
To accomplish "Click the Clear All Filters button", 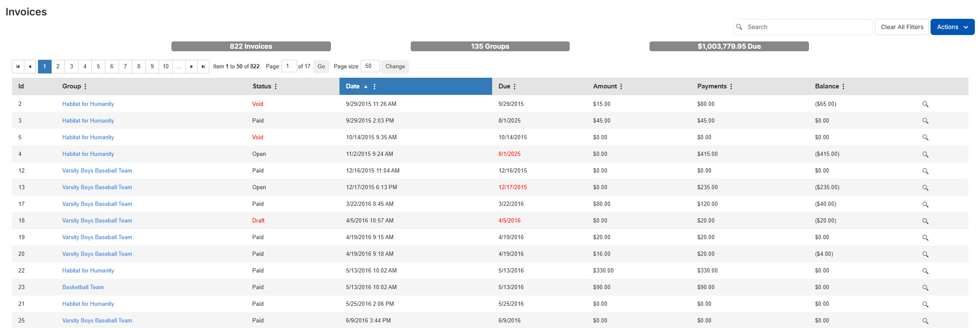I will click(902, 27).
